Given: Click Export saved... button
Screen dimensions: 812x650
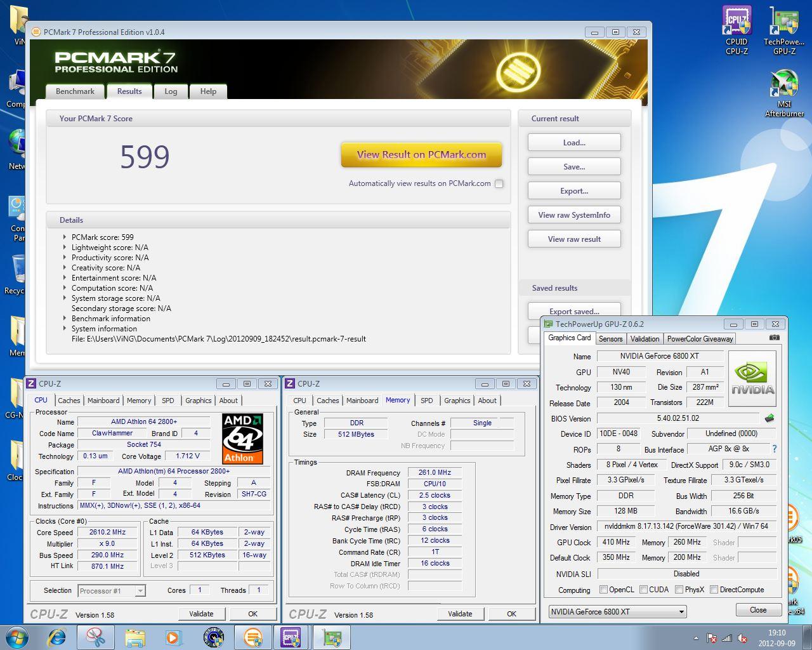Looking at the screenshot, I should (x=574, y=310).
